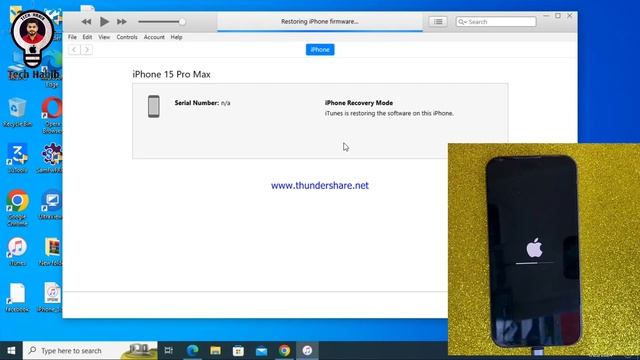This screenshot has width=640, height=360.
Task: Open the UltraViewer desktop icon
Action: click(51, 205)
